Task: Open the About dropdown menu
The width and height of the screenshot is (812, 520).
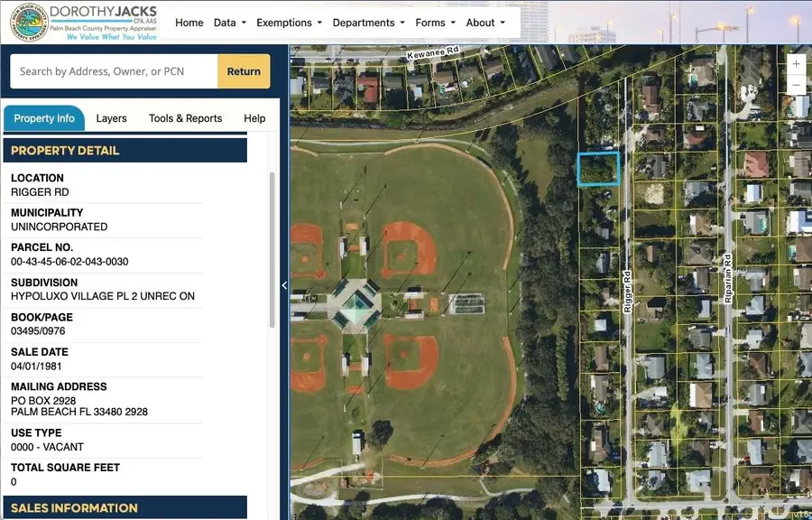Action: coord(484,23)
